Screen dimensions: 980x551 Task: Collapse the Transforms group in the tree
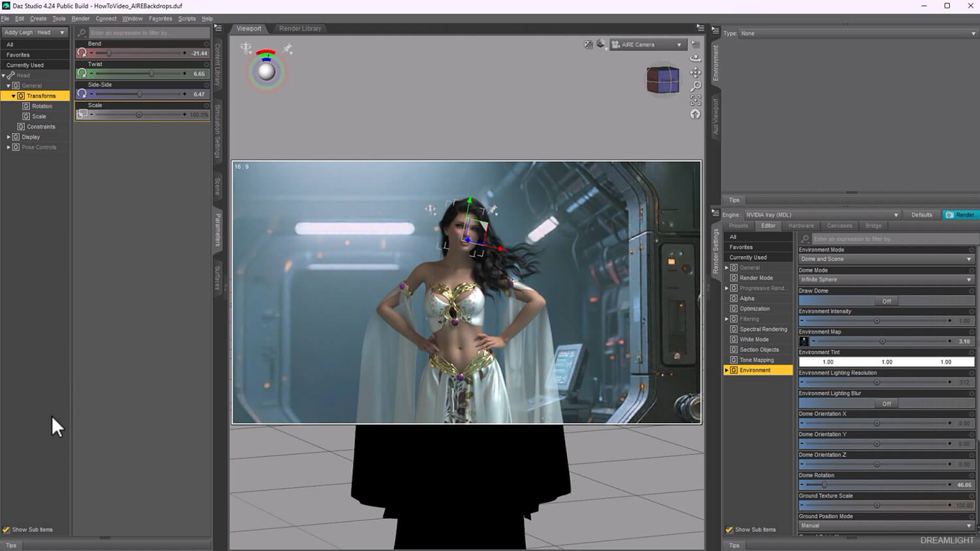pos(14,96)
